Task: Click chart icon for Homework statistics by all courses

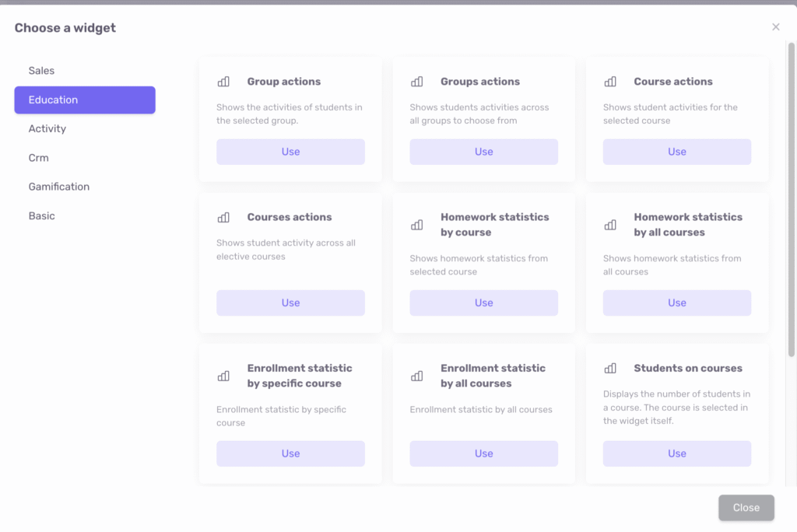Action: coord(610,225)
